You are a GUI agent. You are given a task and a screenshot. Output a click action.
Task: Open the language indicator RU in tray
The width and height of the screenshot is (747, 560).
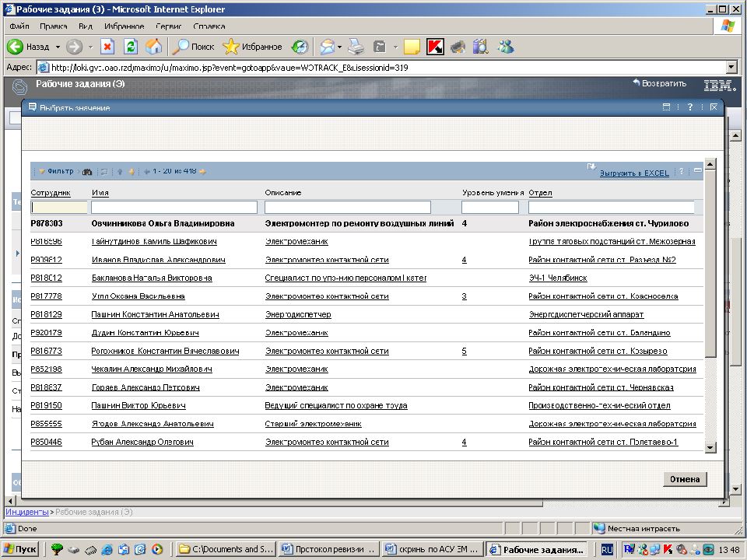606,550
